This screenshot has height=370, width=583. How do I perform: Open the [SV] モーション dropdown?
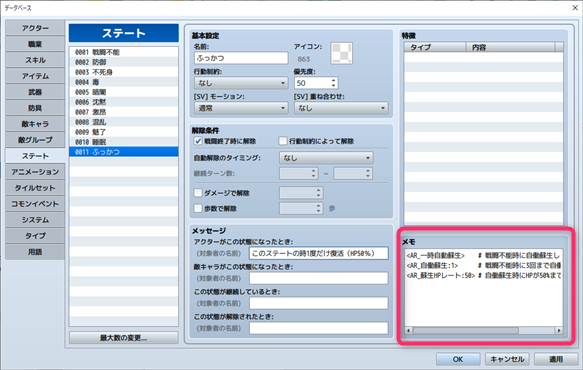coord(241,108)
